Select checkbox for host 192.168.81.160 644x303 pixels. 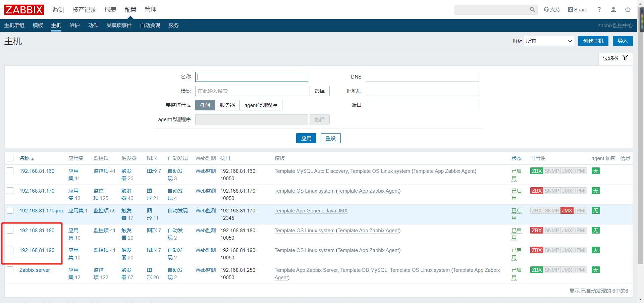click(x=10, y=171)
